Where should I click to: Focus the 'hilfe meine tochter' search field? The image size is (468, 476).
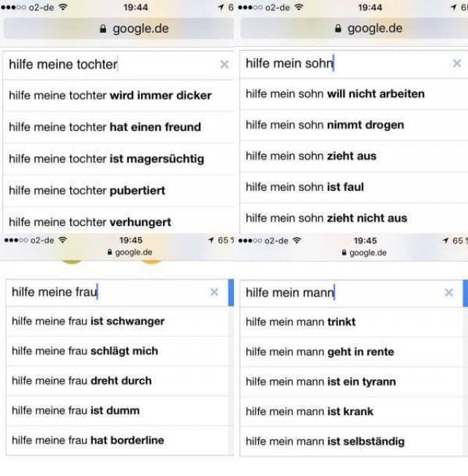[x=110, y=64]
